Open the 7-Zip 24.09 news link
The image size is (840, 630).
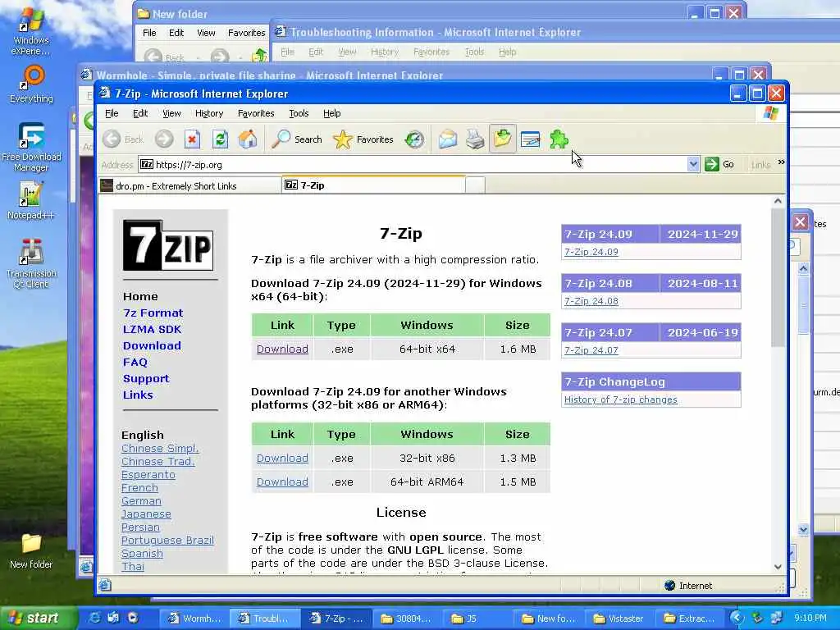[591, 252]
